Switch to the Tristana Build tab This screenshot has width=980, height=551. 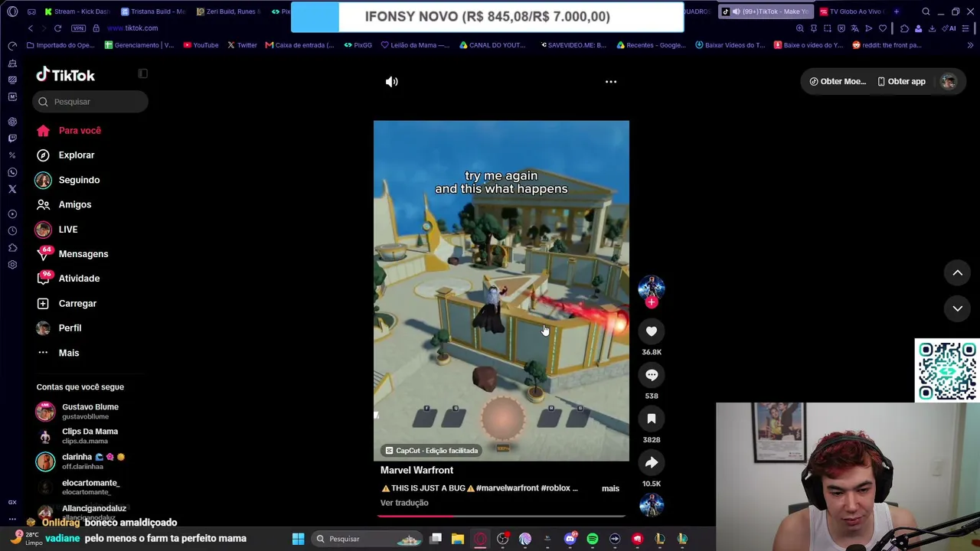(x=153, y=11)
